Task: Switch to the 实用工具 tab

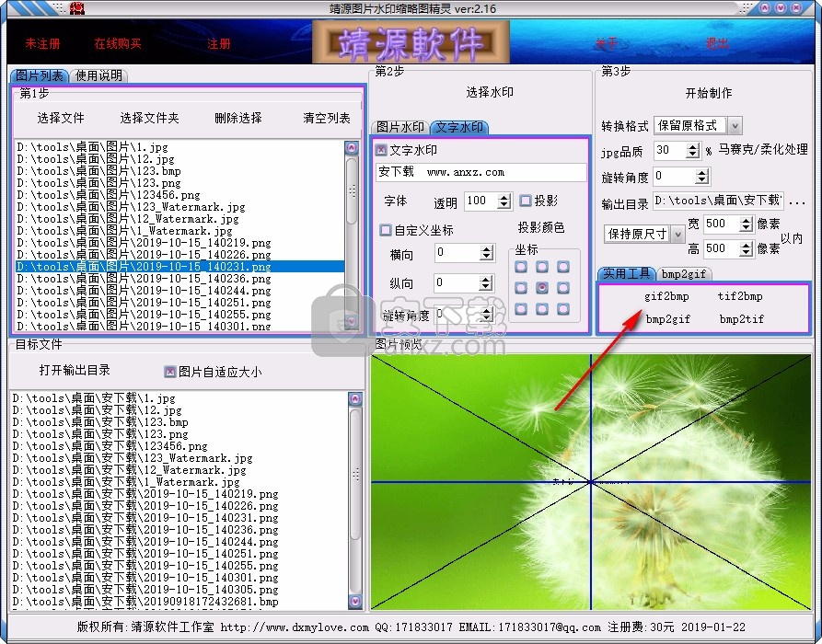Action: 626,273
